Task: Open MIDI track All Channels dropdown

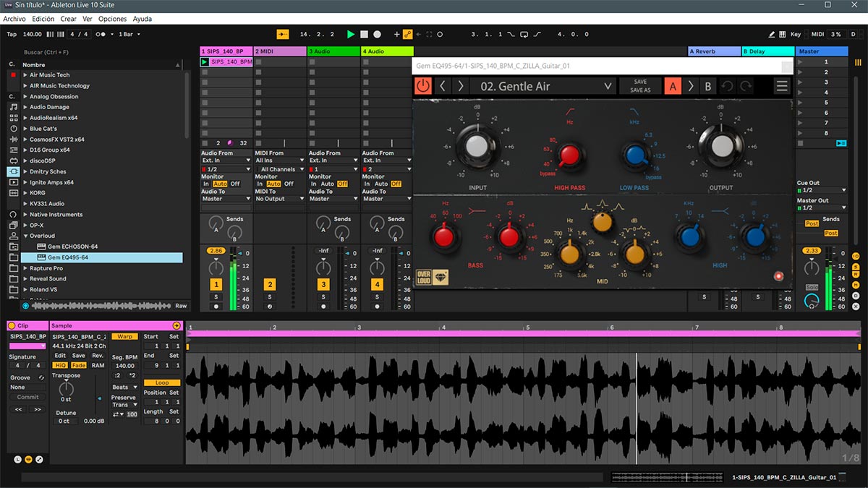Action: (x=279, y=169)
